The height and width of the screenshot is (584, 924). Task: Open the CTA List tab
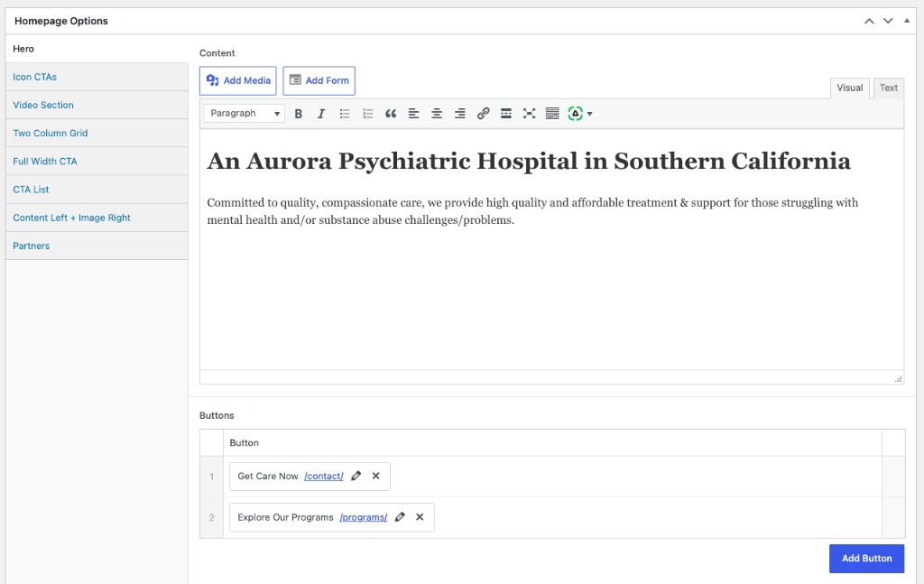pos(97,190)
